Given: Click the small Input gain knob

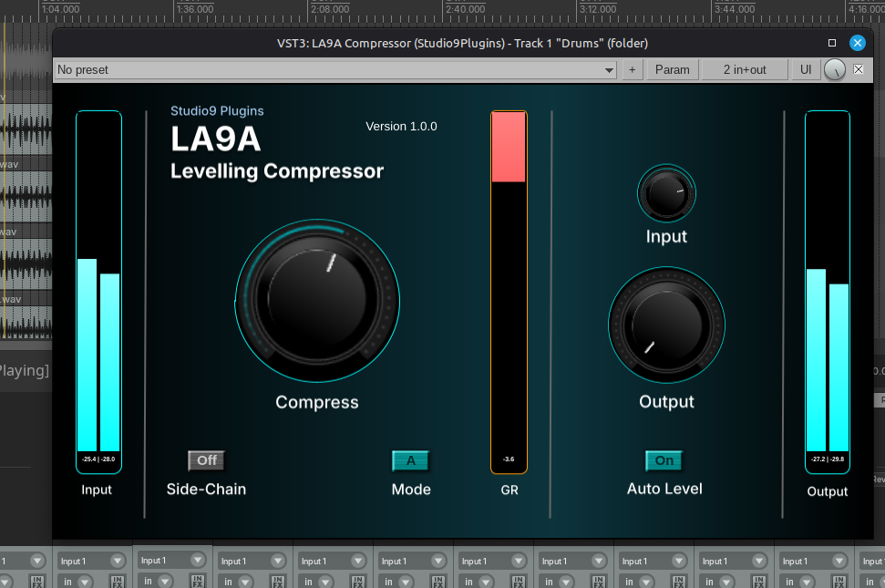Looking at the screenshot, I should 666,193.
